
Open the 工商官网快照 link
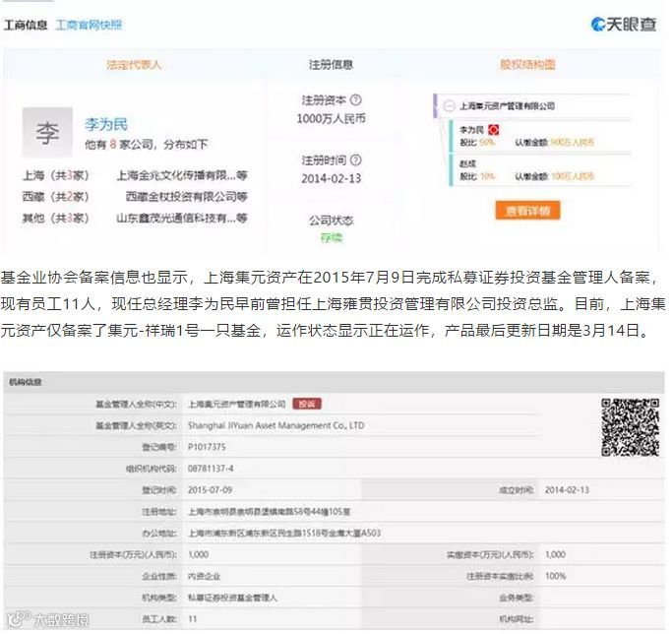(89, 25)
